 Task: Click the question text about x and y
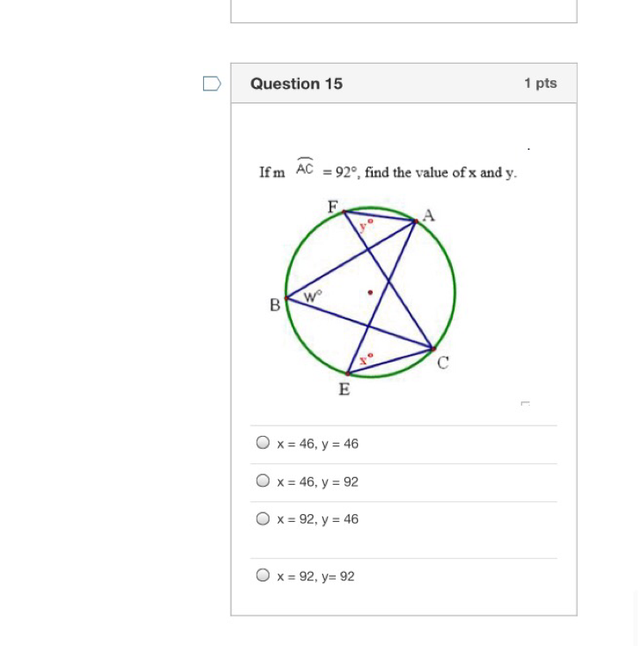point(387,171)
